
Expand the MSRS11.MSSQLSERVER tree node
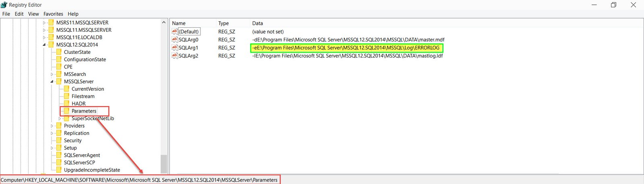pyautogui.click(x=44, y=23)
